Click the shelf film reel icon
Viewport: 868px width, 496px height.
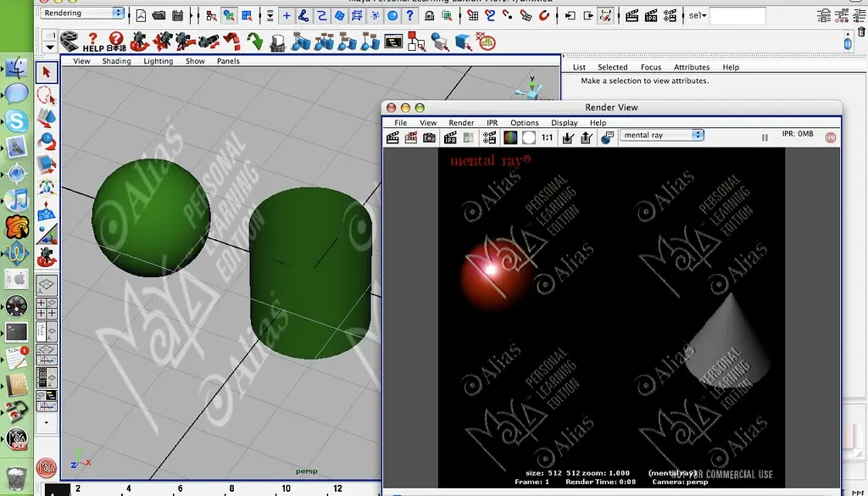(x=70, y=42)
